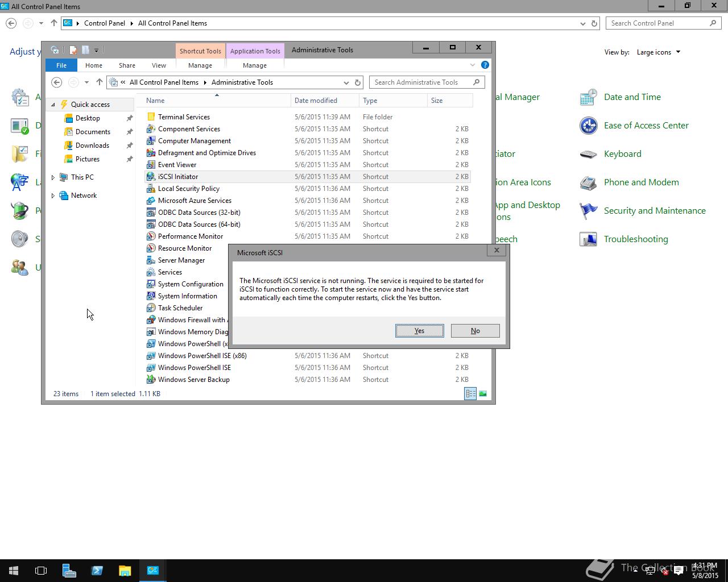This screenshot has height=582, width=728.
Task: Click the No button in iSCSI dialog
Action: [475, 331]
